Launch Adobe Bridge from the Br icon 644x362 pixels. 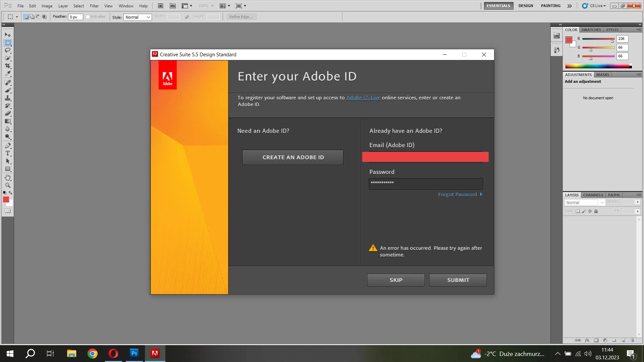click(x=161, y=6)
